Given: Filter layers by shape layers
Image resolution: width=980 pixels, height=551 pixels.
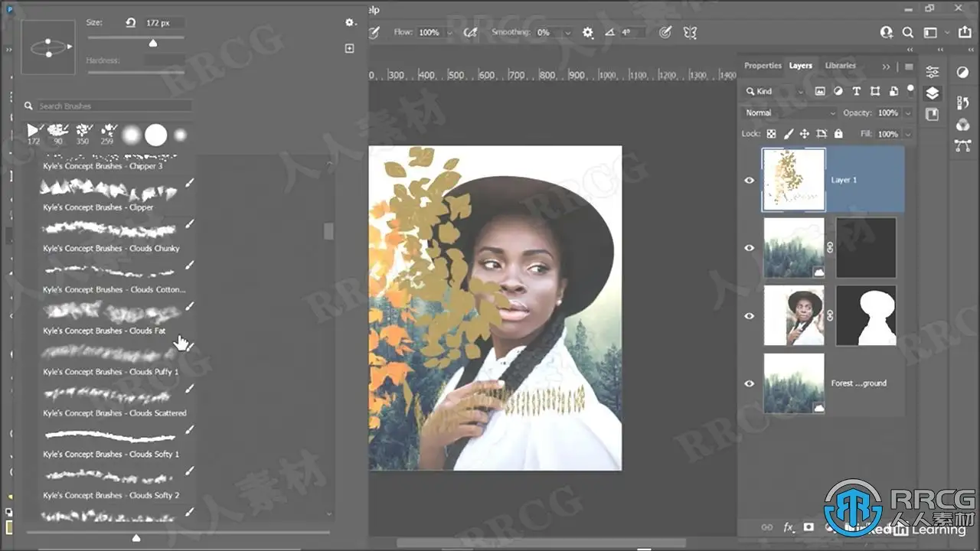Looking at the screenshot, I should pos(874,91).
